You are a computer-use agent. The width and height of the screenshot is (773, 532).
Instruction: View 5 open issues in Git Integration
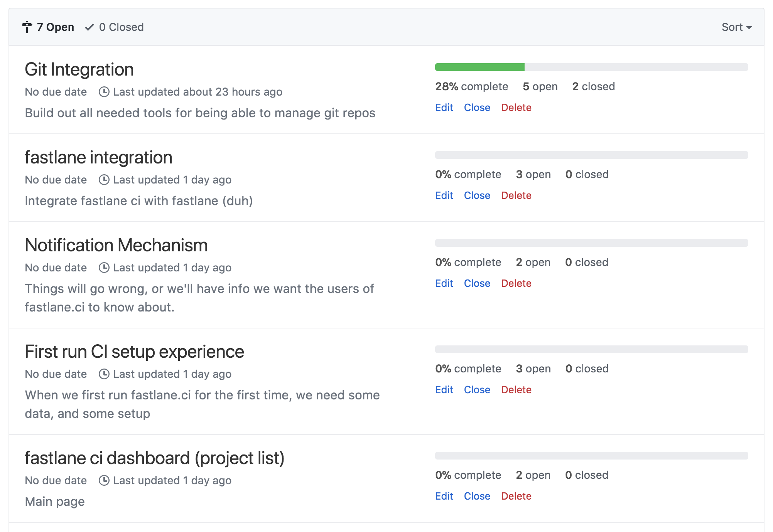[540, 86]
